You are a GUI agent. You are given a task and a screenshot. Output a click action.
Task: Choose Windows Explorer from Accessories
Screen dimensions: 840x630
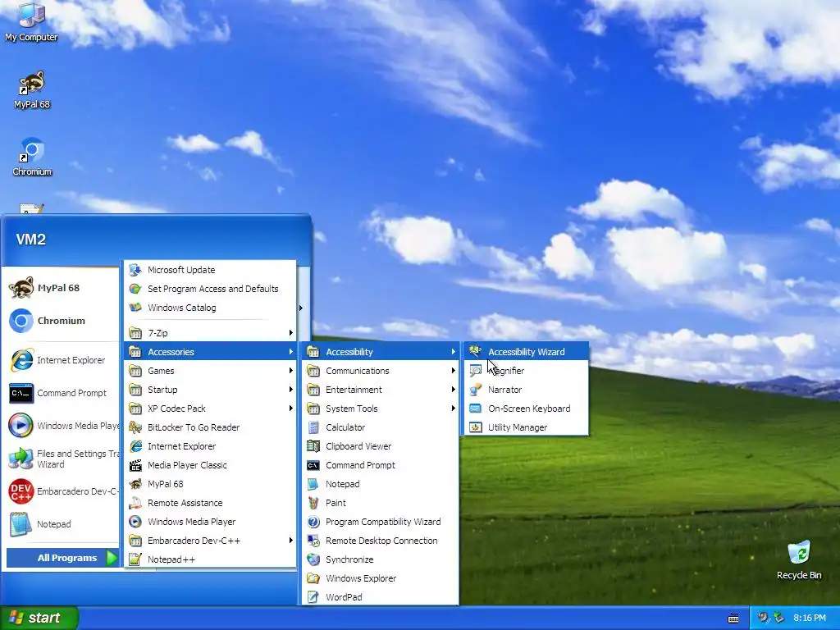point(381,578)
